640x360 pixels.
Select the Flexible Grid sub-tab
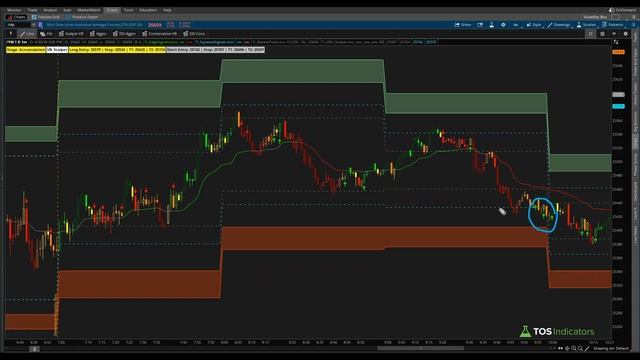[46, 17]
